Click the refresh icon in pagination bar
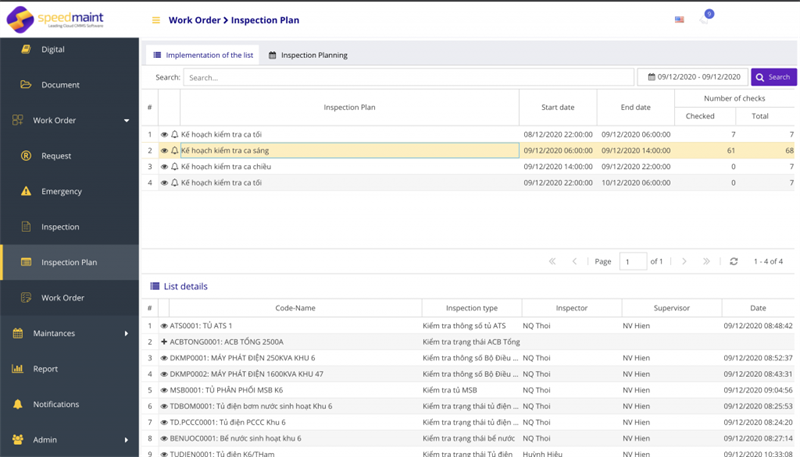 (x=734, y=261)
